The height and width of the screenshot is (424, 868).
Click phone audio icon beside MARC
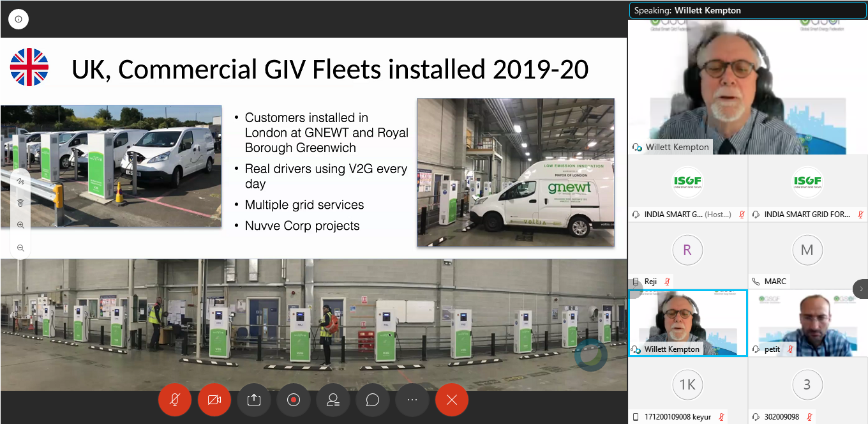click(756, 282)
